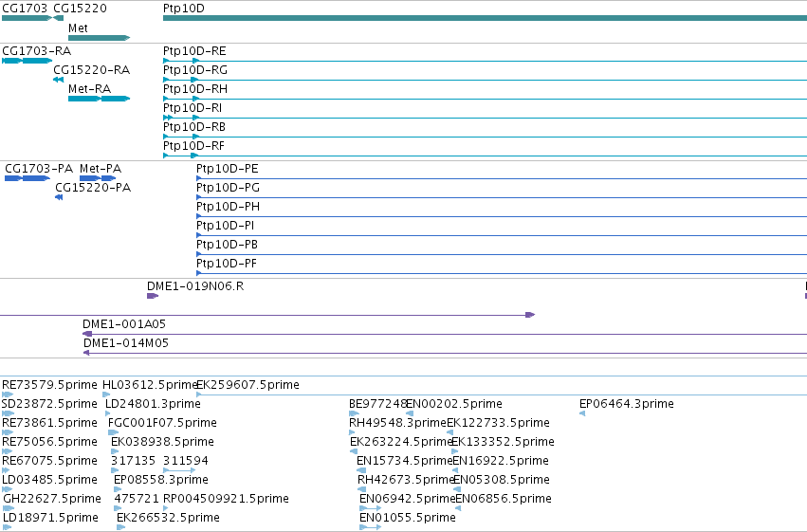Click the Met gene arrow
The height and width of the screenshot is (532, 807).
99,38
